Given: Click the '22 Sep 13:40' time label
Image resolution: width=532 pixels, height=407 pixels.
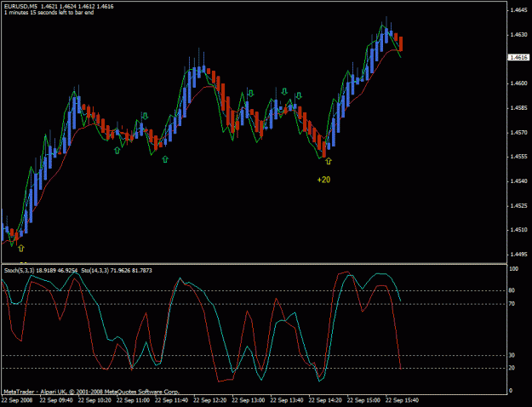Looking at the screenshot, I should click(287, 400).
